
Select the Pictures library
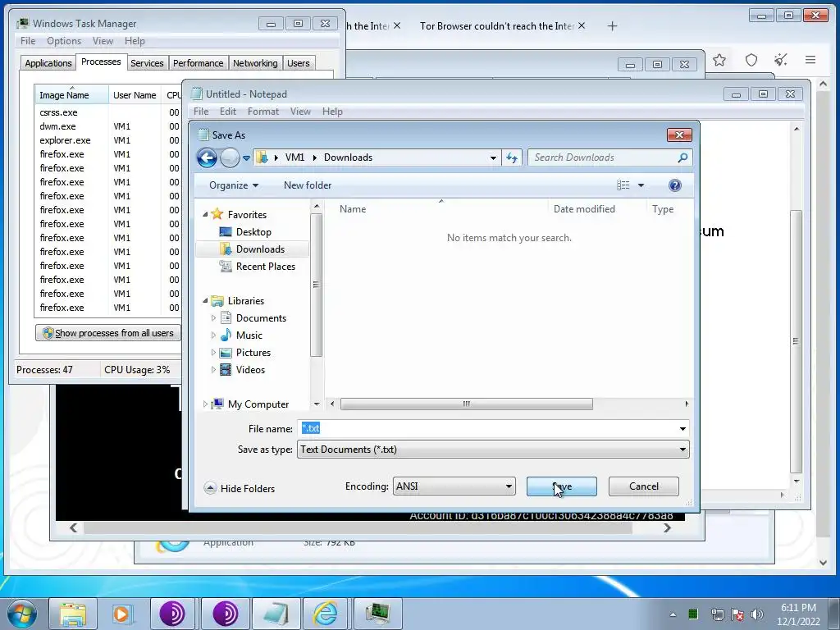tap(253, 353)
